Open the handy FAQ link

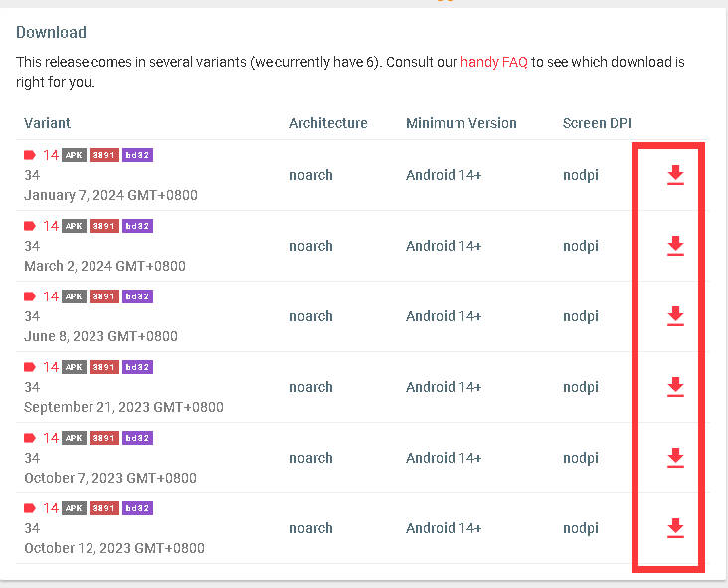point(493,62)
